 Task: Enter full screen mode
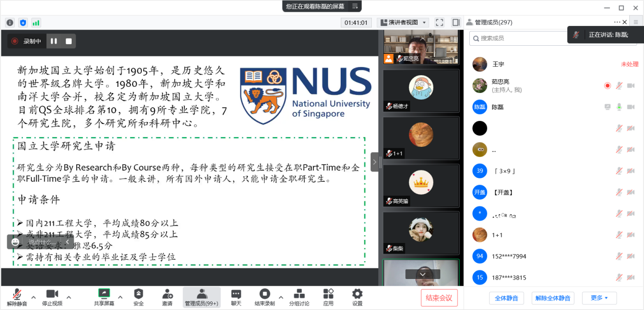(440, 22)
